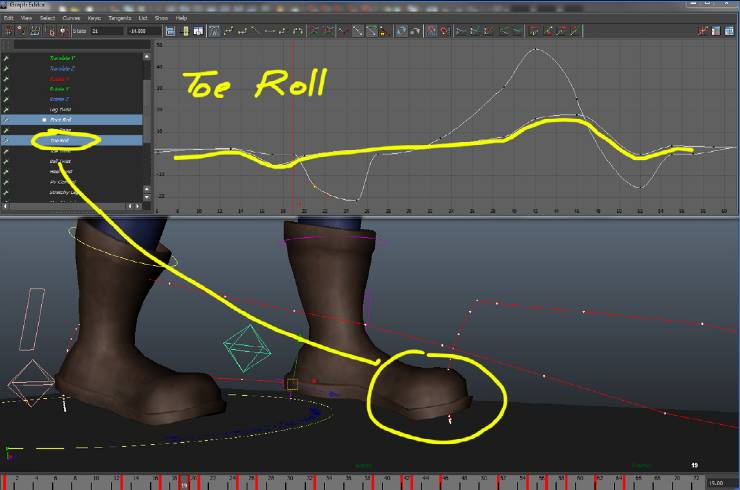Screen dimensions: 740x490
Task: Select the Translate Y channel
Action: (62, 58)
